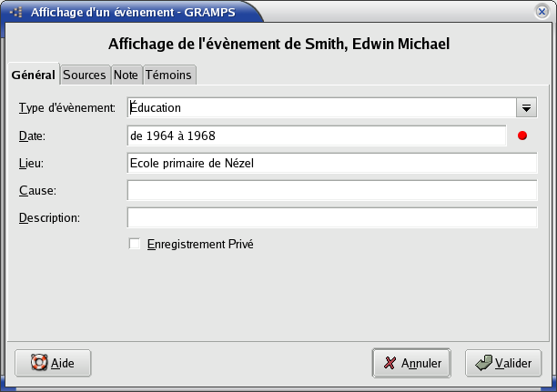Click the Description label text

click(49, 218)
